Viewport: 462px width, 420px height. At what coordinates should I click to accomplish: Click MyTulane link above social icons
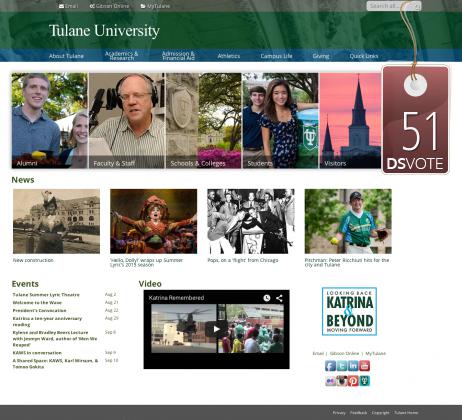click(376, 353)
